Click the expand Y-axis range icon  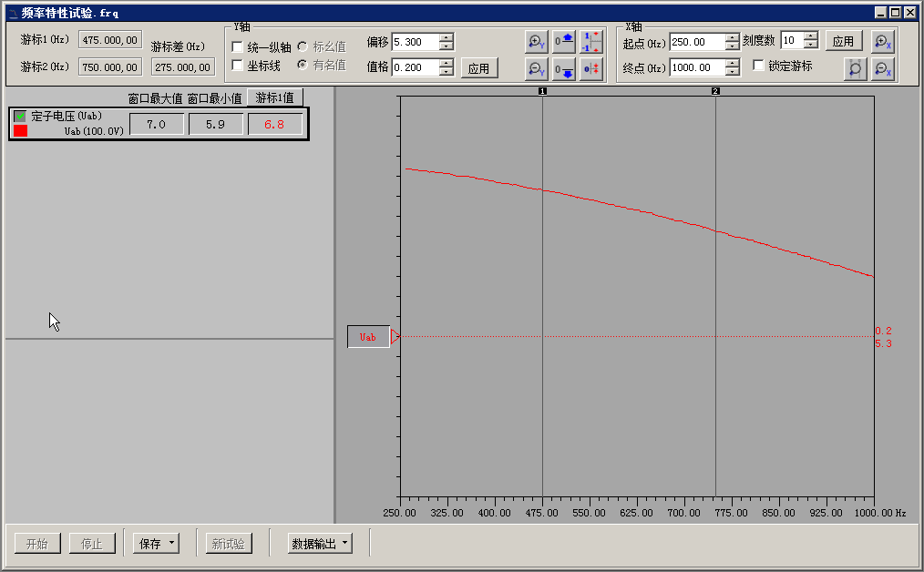point(591,42)
